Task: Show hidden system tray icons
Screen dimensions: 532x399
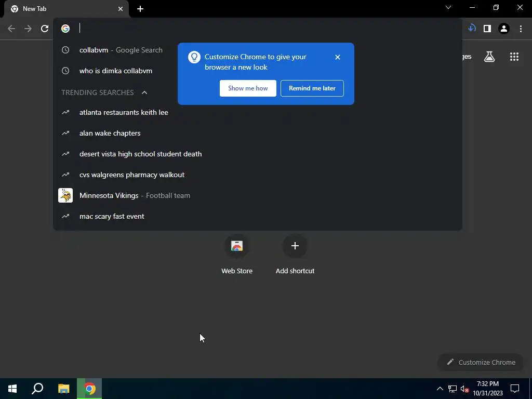Action: (x=440, y=389)
